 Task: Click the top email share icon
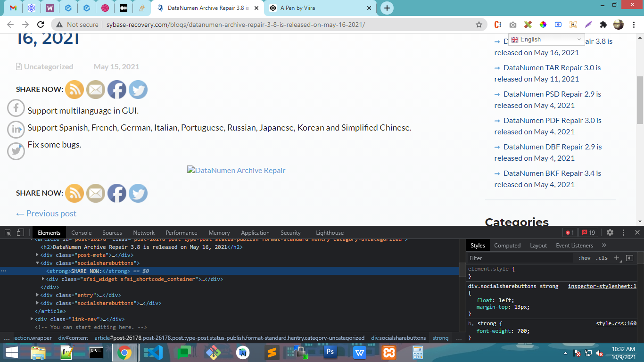pos(96,90)
